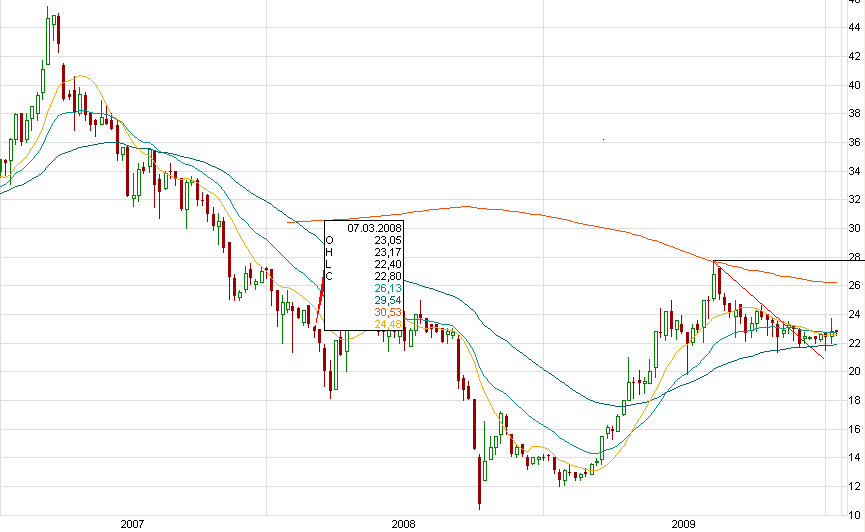Click the 24 price label on the axis

click(855, 315)
